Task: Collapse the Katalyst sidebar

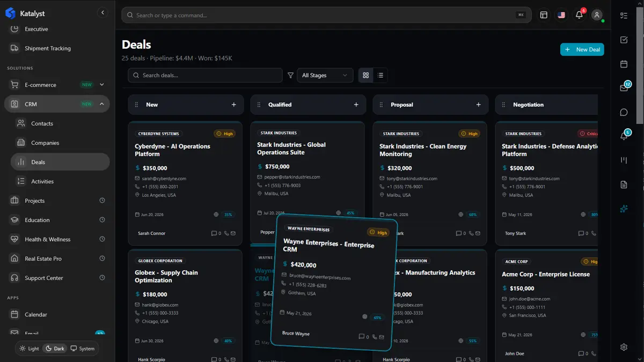Action: (x=103, y=12)
